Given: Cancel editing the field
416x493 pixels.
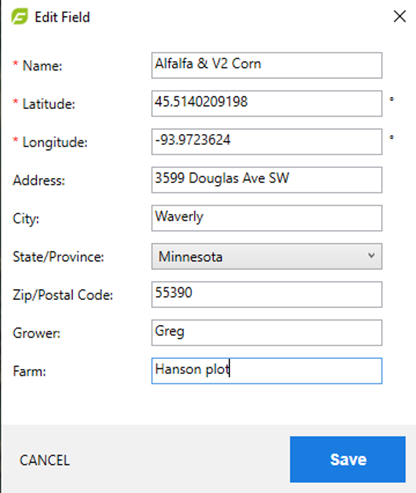Looking at the screenshot, I should [45, 460].
